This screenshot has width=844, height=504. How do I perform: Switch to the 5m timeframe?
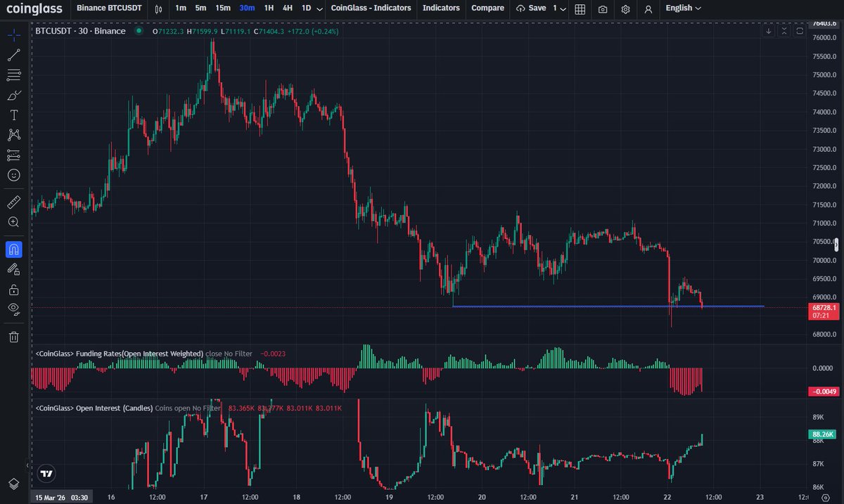pyautogui.click(x=201, y=8)
